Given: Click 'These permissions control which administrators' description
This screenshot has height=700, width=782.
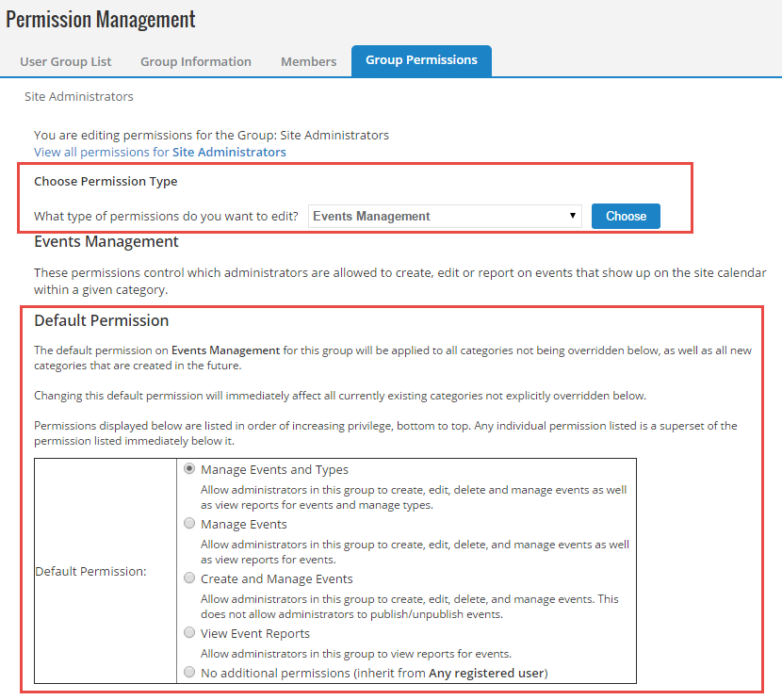Looking at the screenshot, I should 400,281.
